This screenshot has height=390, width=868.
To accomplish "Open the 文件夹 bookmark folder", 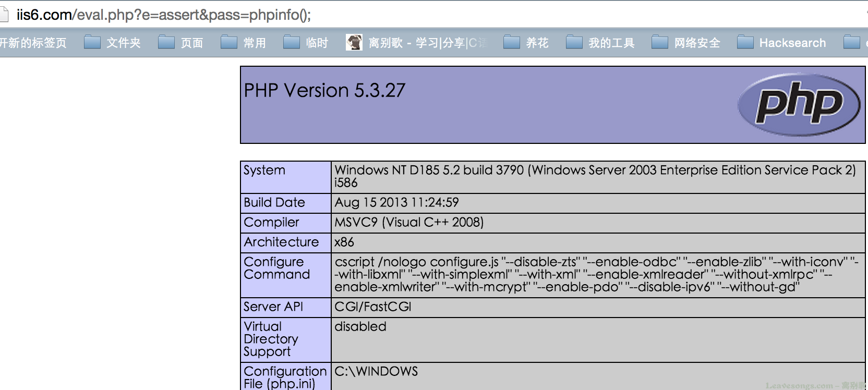I will (113, 42).
